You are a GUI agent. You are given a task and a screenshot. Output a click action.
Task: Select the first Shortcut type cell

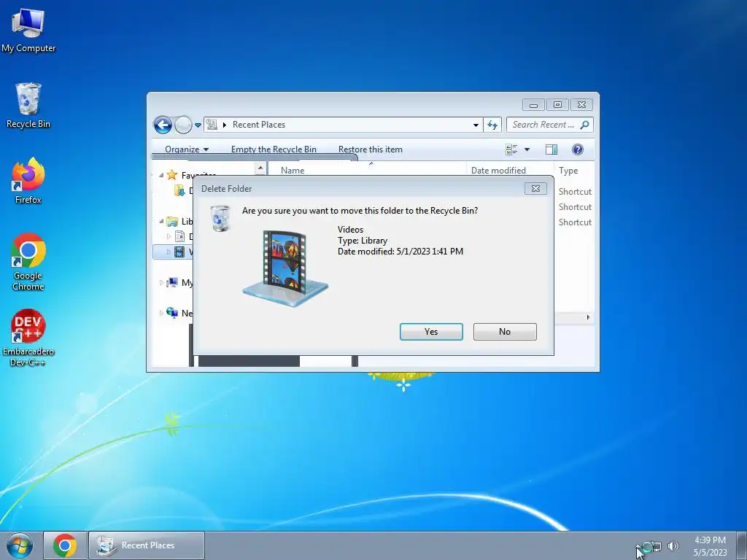click(575, 192)
